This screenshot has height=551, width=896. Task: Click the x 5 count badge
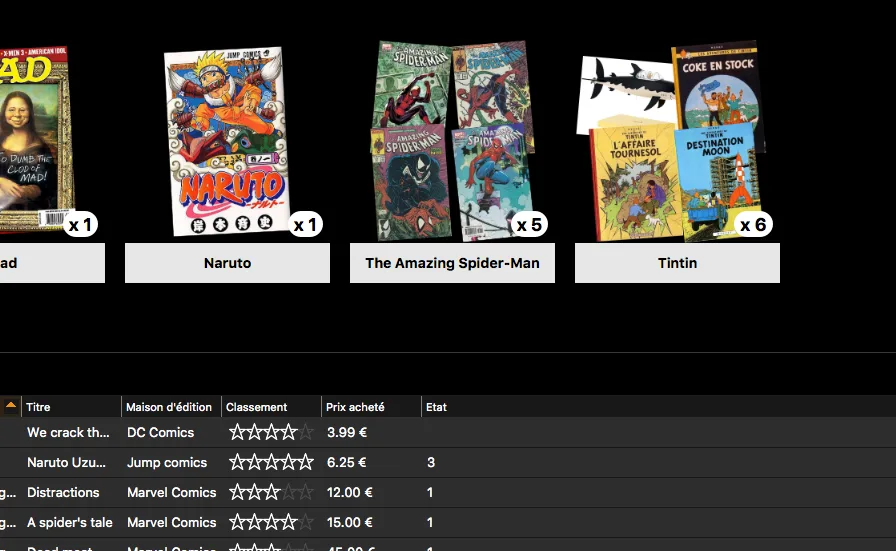click(529, 225)
